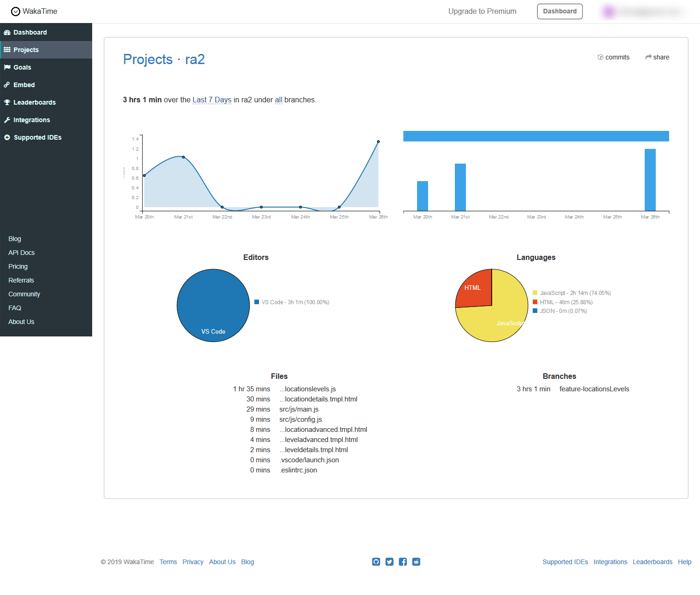Screen dimensions: 700x595
Task: Open the Pricing link
Action: [18, 266]
